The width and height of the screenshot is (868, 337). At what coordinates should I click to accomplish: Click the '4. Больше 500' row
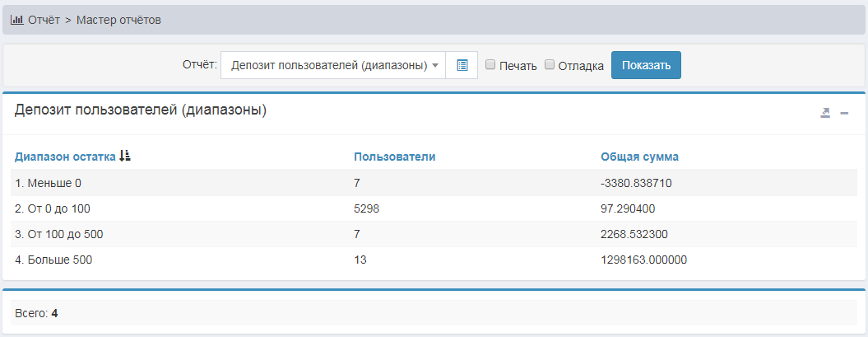coord(53,260)
